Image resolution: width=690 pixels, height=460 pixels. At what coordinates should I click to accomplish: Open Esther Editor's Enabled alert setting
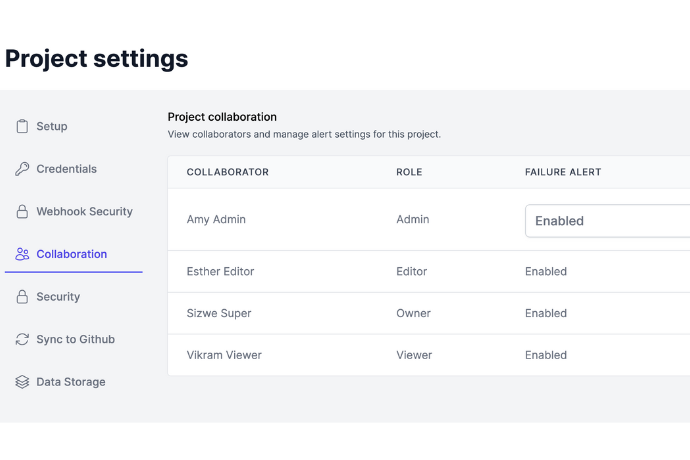click(x=546, y=272)
